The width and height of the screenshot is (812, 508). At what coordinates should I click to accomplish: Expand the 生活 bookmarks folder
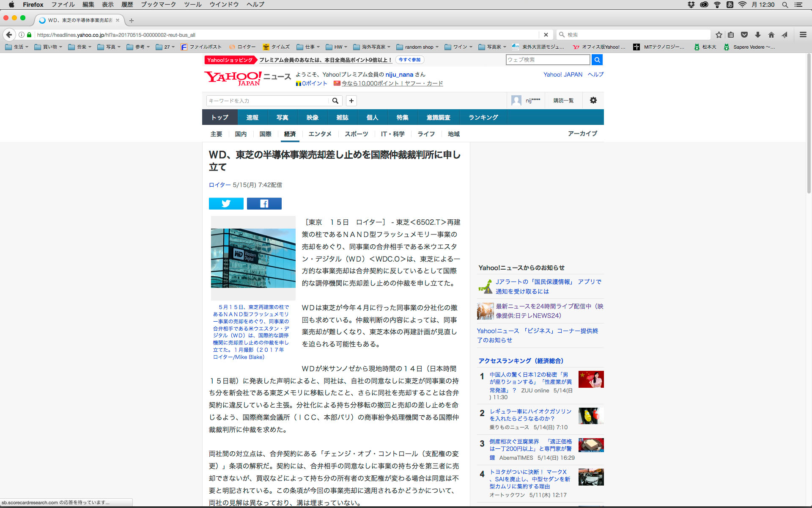tap(17, 47)
